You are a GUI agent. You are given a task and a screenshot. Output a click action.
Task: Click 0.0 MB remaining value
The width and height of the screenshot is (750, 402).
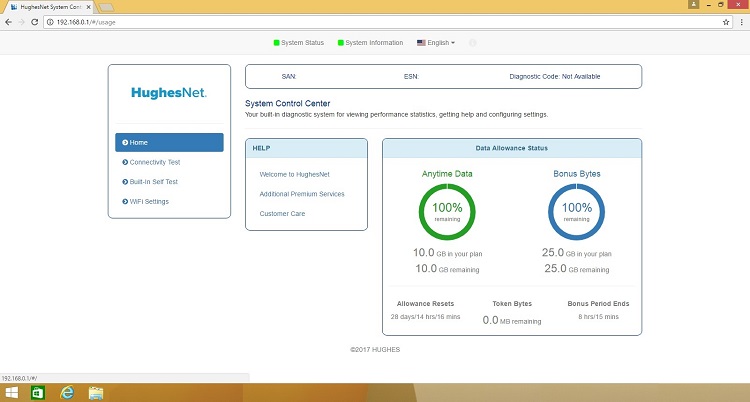[512, 320]
